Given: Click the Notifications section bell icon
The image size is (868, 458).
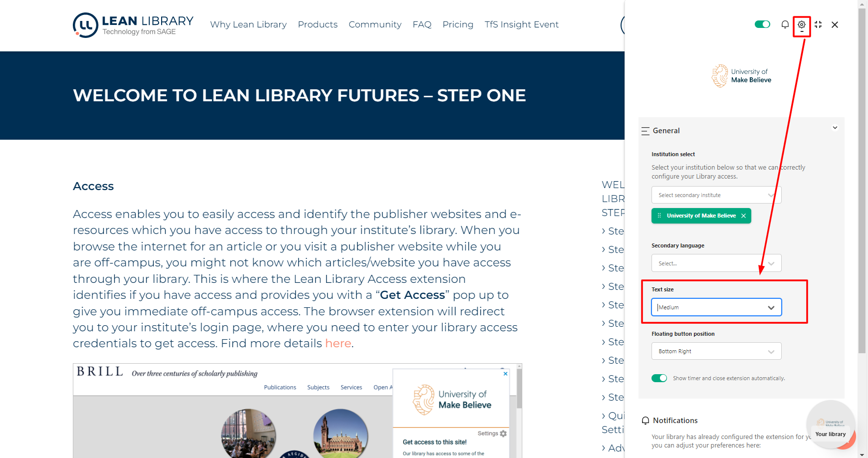Looking at the screenshot, I should [646, 421].
